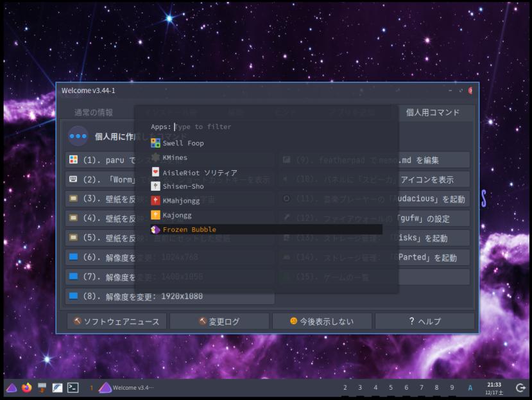Launch the highlighted Frozen Bubble entry
Screen dimensions: 532x400
266,229
